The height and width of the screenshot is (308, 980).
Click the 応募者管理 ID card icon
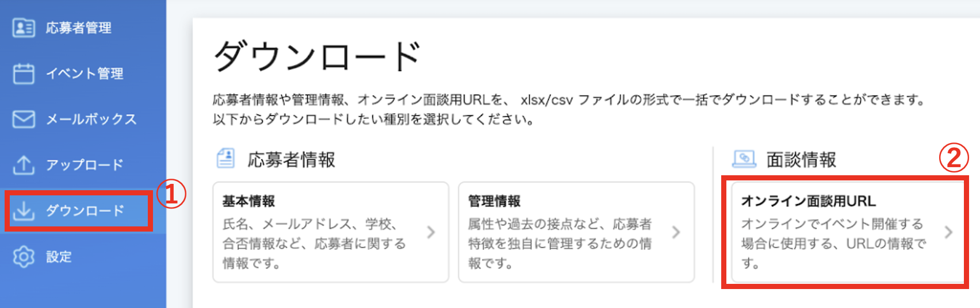[24, 28]
